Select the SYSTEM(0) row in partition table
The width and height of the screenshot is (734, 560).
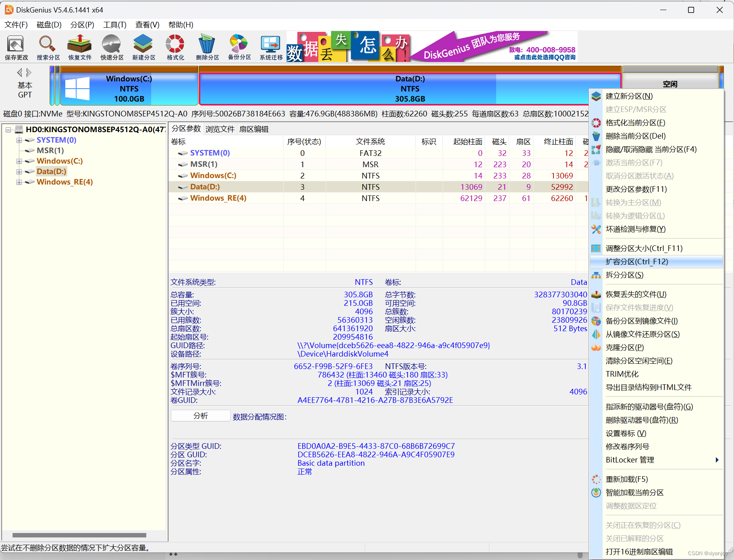(378, 153)
